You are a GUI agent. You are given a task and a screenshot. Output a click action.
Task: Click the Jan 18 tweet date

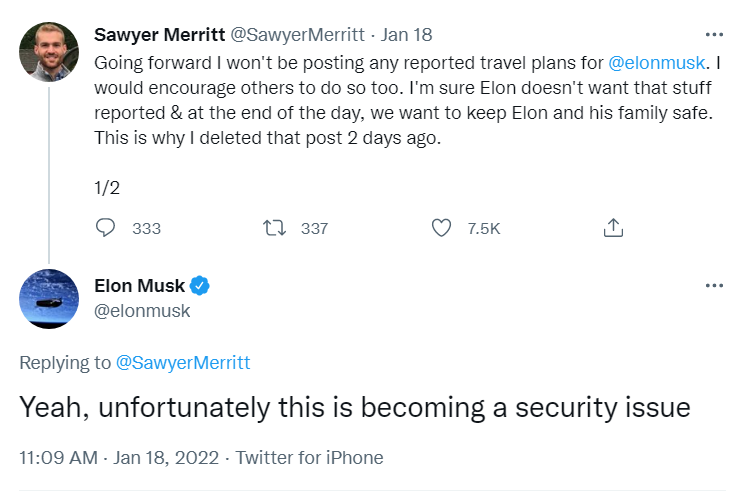(407, 35)
